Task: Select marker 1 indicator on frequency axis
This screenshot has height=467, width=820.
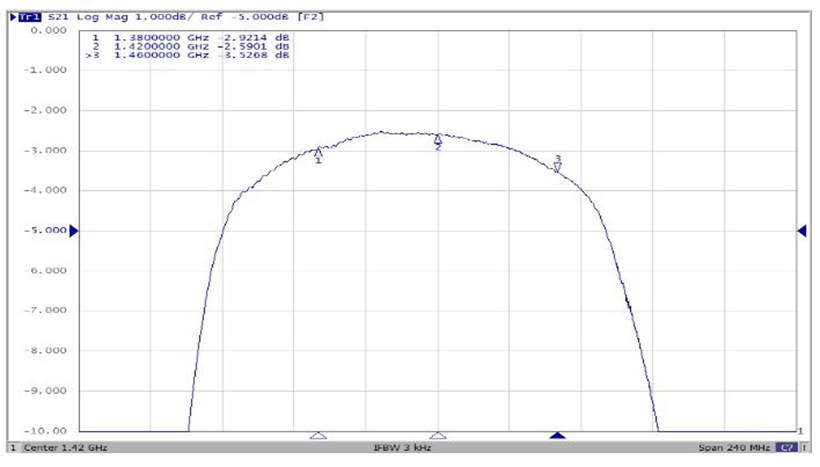Action: [318, 436]
